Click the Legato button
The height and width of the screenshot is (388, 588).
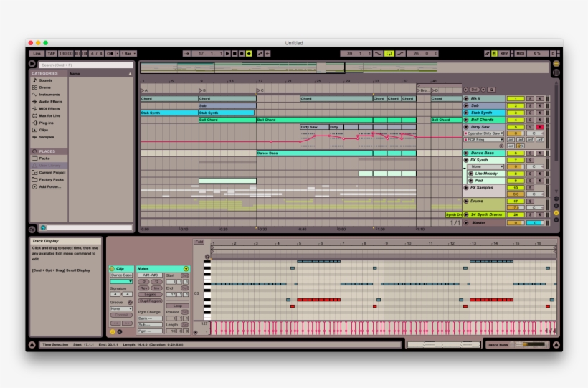pyautogui.click(x=150, y=295)
